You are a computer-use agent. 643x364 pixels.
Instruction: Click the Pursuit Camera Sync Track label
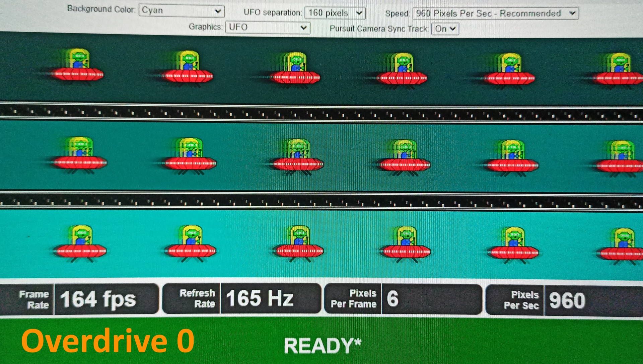379,29
